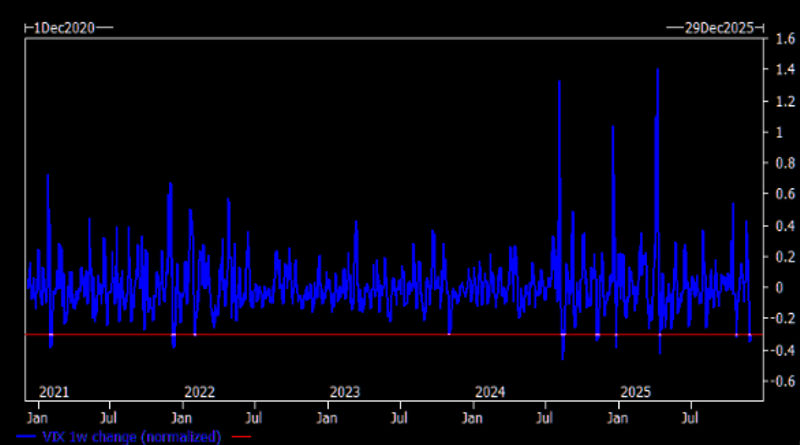
Task: Click the mid-2024 spike peak near 1.3
Action: [x=559, y=82]
